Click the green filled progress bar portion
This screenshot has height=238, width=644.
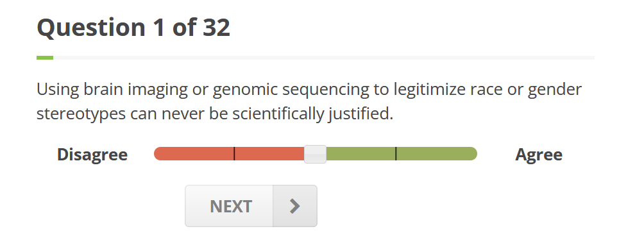[45, 58]
